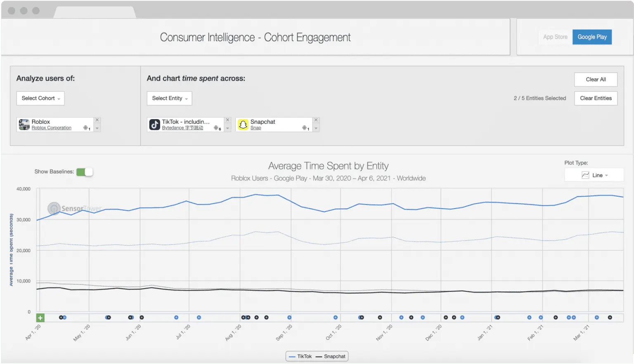Toggle Snapchat series in chart legend
This screenshot has width=634, height=364.
click(331, 357)
